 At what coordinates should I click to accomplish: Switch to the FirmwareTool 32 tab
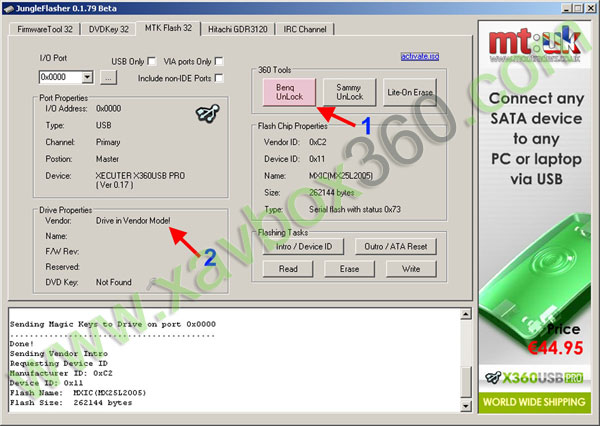pos(44,29)
